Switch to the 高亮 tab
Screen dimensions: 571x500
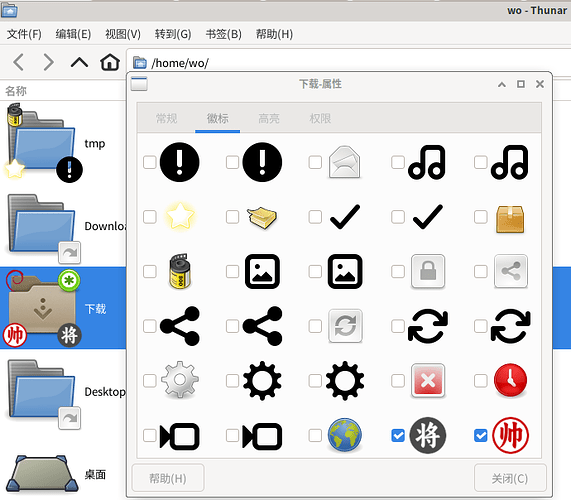click(x=269, y=118)
